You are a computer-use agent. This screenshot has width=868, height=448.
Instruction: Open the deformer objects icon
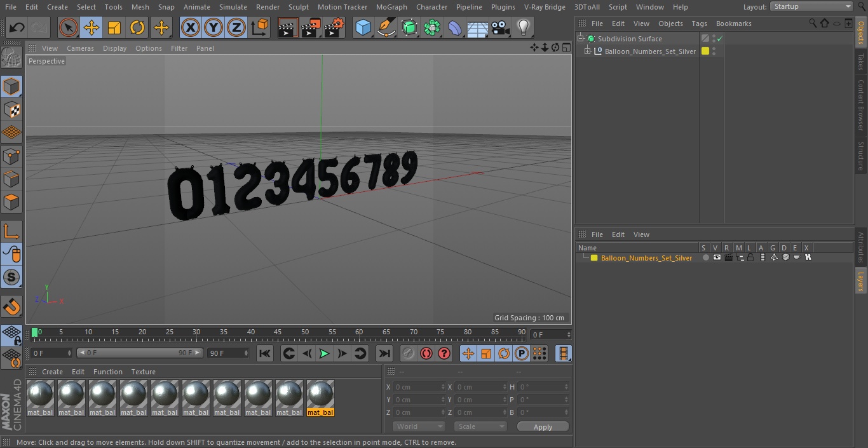[x=455, y=27]
